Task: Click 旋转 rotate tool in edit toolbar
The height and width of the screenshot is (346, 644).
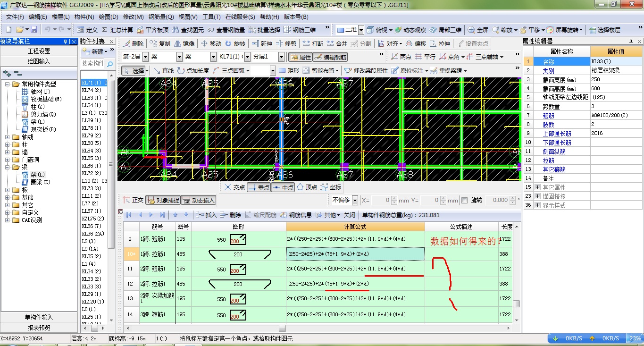Action: (235, 43)
